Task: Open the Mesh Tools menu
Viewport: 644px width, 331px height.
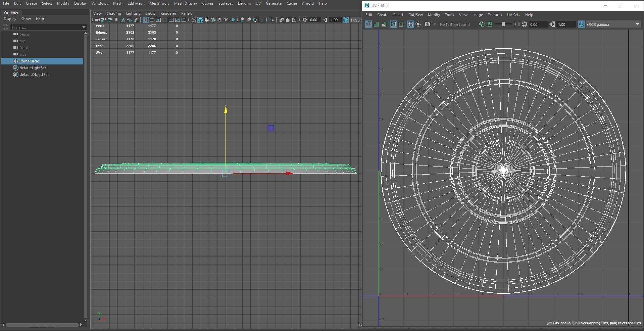Action: coord(159,3)
